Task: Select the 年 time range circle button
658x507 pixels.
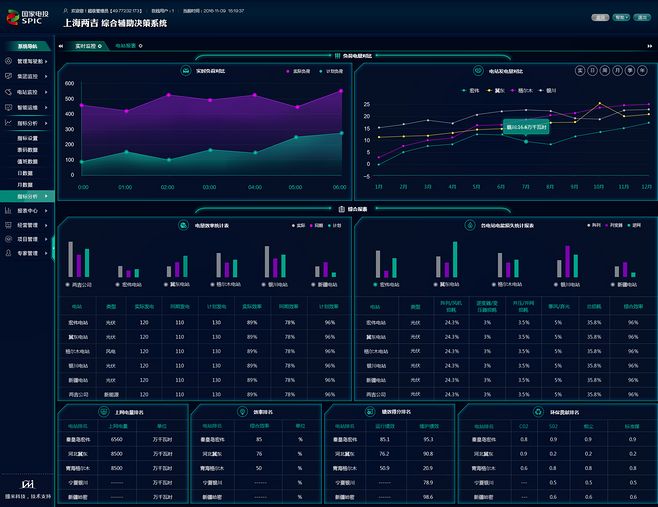Action: [x=642, y=71]
